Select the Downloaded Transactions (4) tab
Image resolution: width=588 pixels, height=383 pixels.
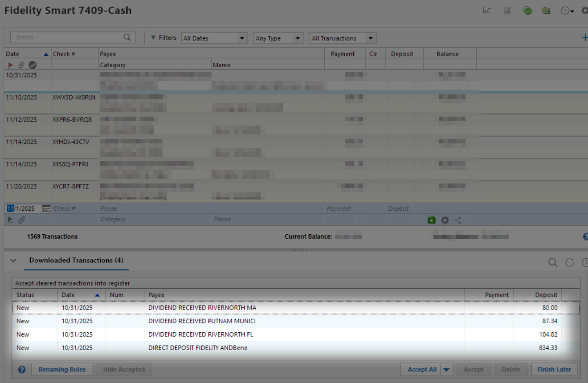tap(76, 261)
